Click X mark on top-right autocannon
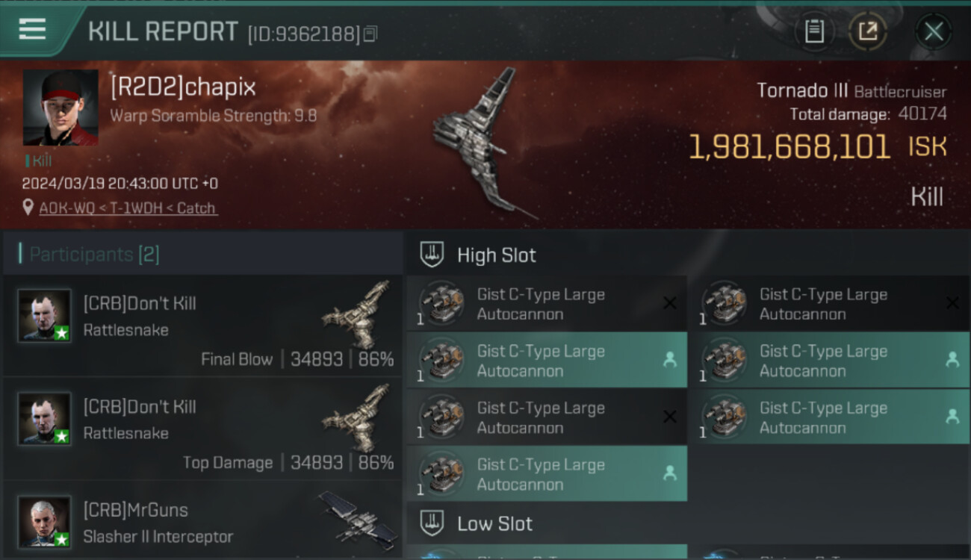This screenshot has height=560, width=971. [952, 303]
